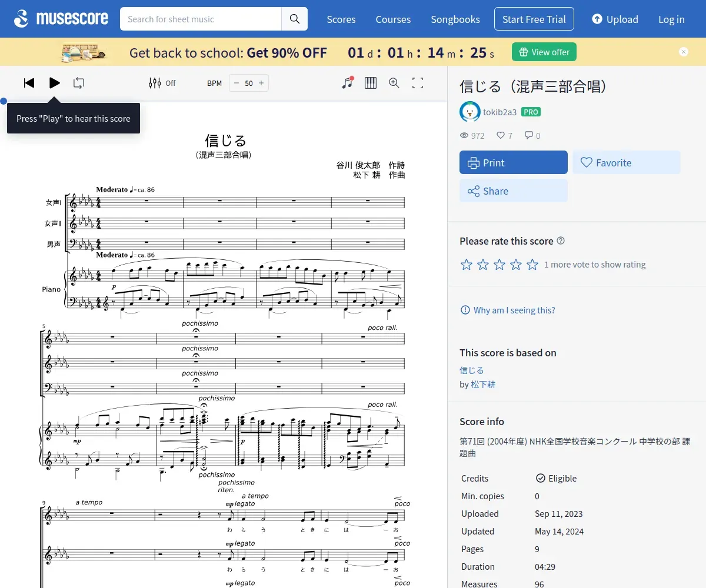
Task: Click the Duration value 04:29
Action: [545, 566]
